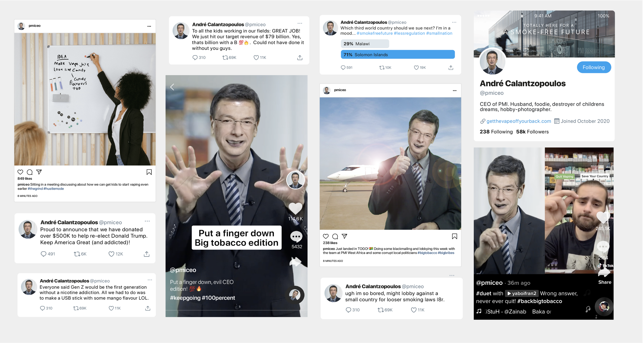The height and width of the screenshot is (343, 644).
Task: Like the duet TikTok with 245,5K
Action: coord(603,218)
